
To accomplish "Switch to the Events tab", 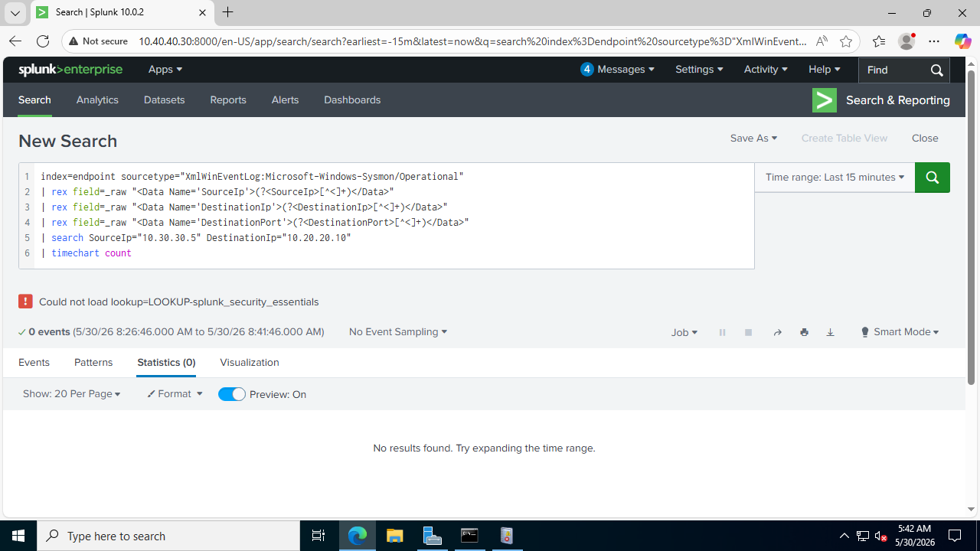I will (x=34, y=363).
